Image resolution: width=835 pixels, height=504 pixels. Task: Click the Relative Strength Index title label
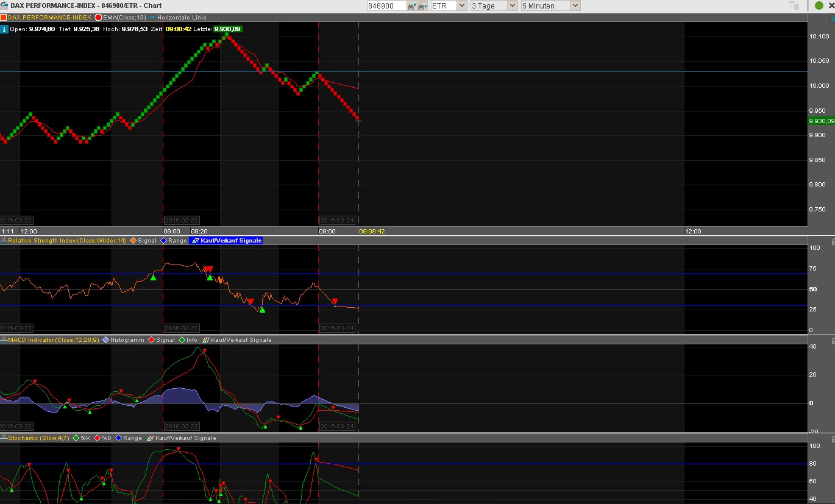click(67, 241)
